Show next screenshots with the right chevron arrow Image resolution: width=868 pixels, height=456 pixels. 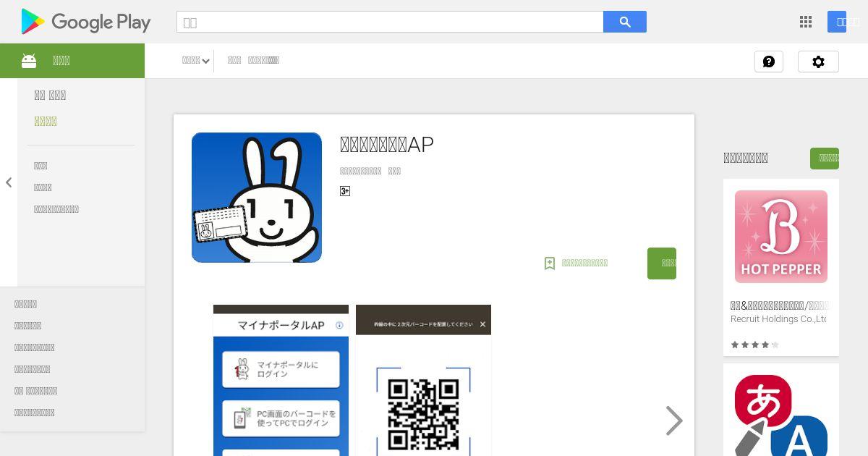[x=674, y=421]
